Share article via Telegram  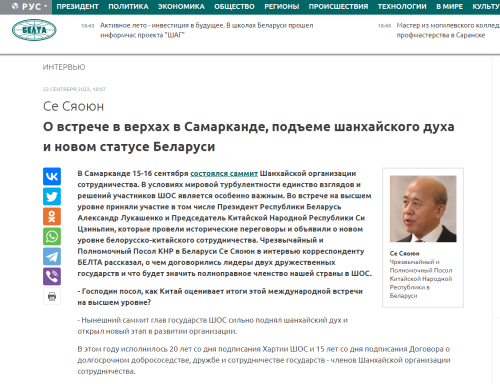point(52,256)
